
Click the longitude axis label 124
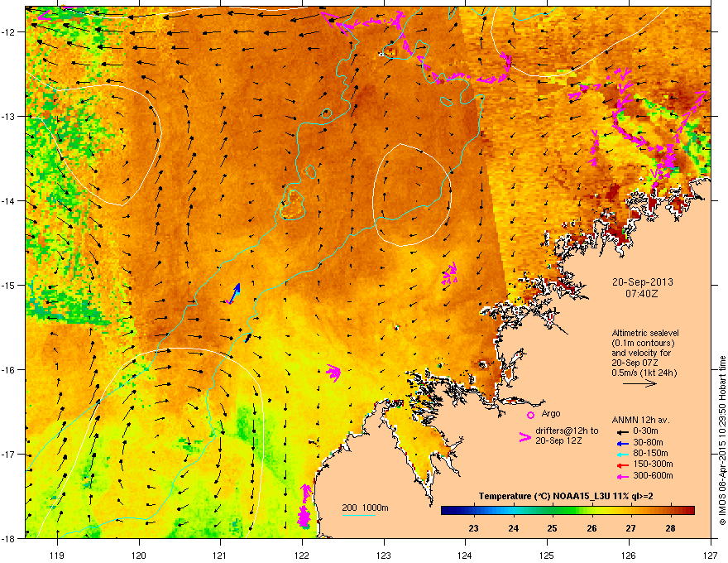point(465,555)
